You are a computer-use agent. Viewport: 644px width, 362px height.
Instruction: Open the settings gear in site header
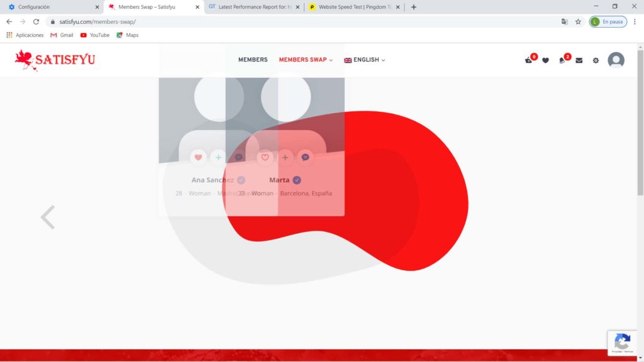click(596, 60)
